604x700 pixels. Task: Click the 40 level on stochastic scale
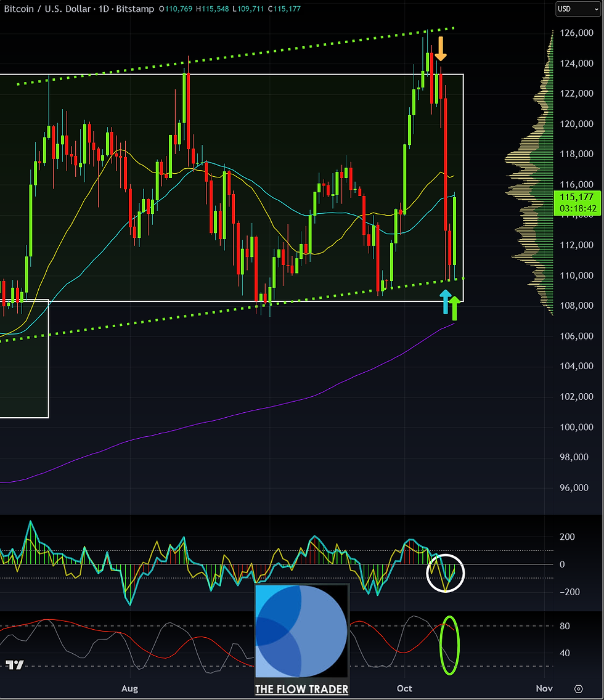click(x=565, y=653)
